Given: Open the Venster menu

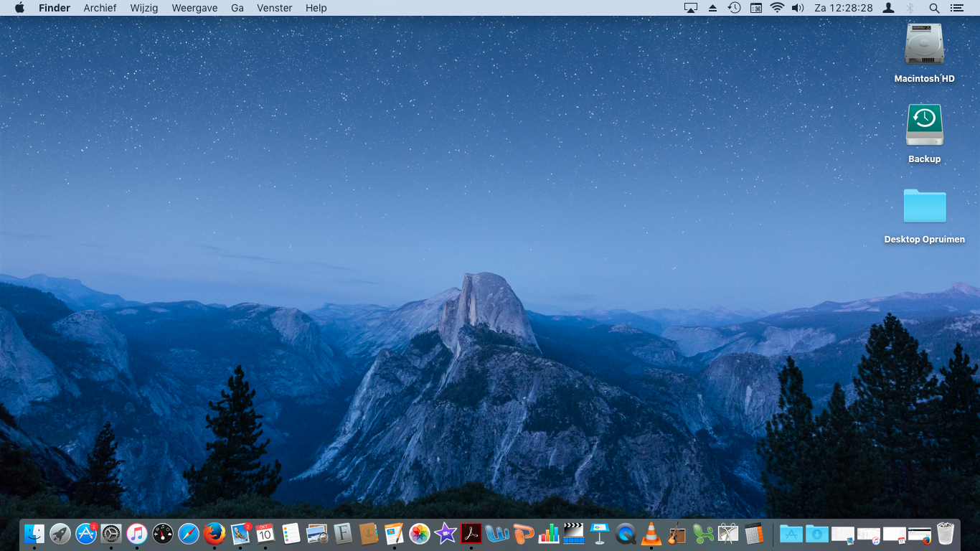Looking at the screenshot, I should pos(275,8).
